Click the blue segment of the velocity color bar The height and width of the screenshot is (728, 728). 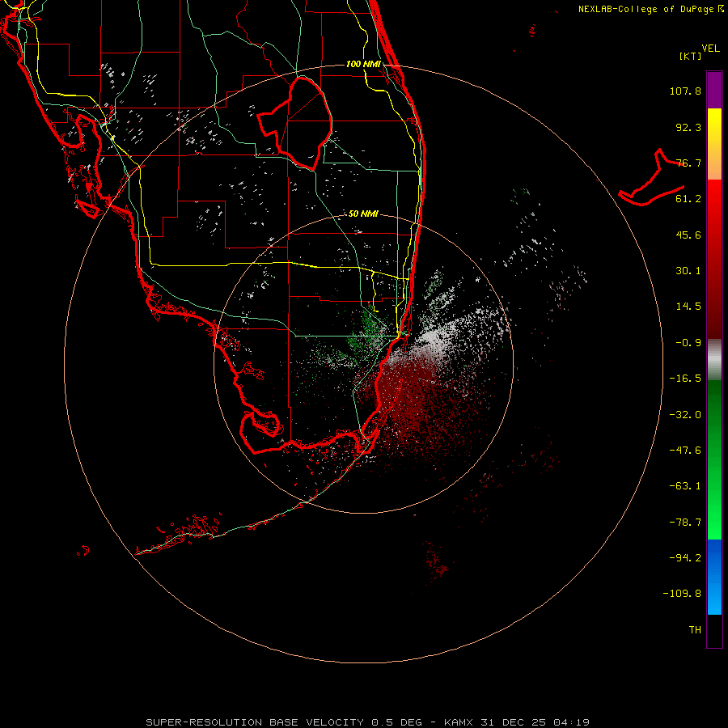point(714,577)
